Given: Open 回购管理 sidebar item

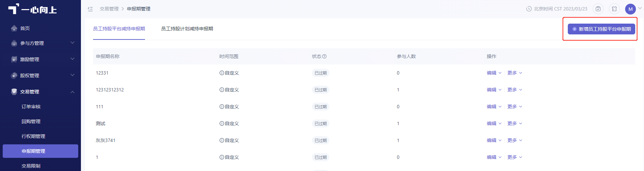Looking at the screenshot, I should [31, 121].
